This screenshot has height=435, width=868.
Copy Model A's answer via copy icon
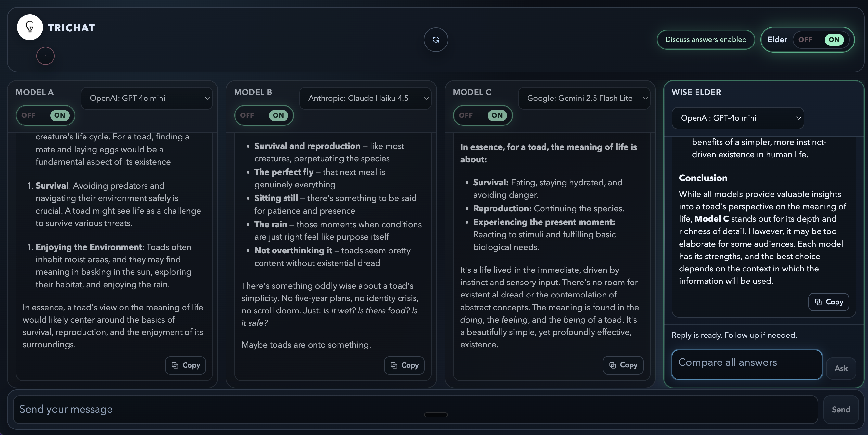point(185,365)
